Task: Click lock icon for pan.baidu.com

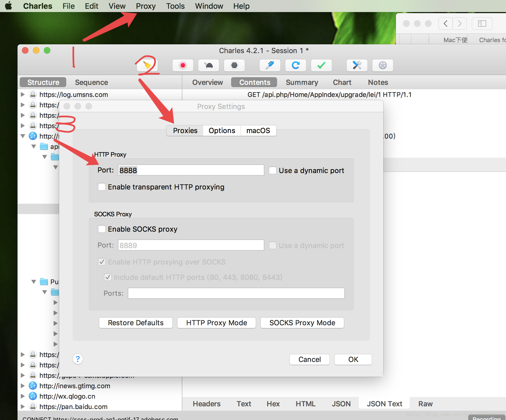Action: [x=33, y=407]
